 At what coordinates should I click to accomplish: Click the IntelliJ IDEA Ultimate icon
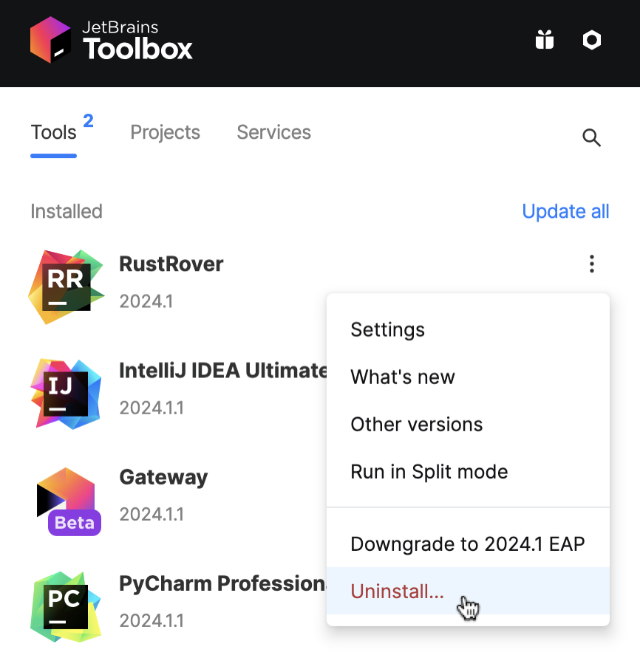pyautogui.click(x=66, y=393)
